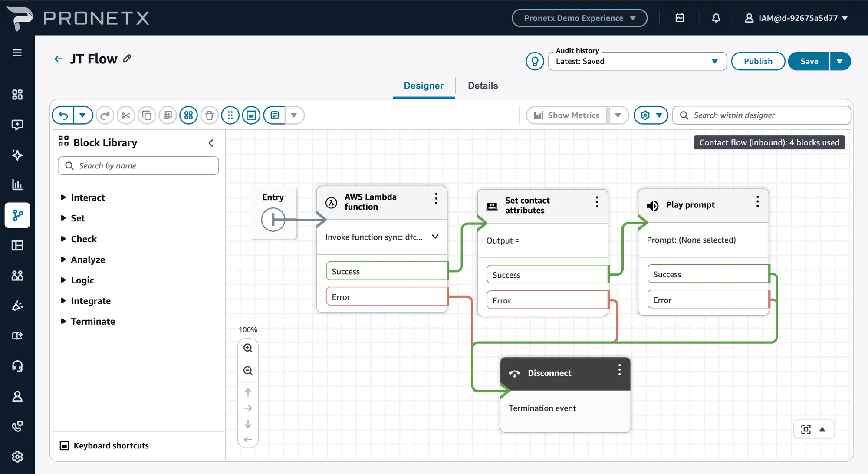Click the trash delete icon
Viewport: 868px width, 474px height.
209,115
